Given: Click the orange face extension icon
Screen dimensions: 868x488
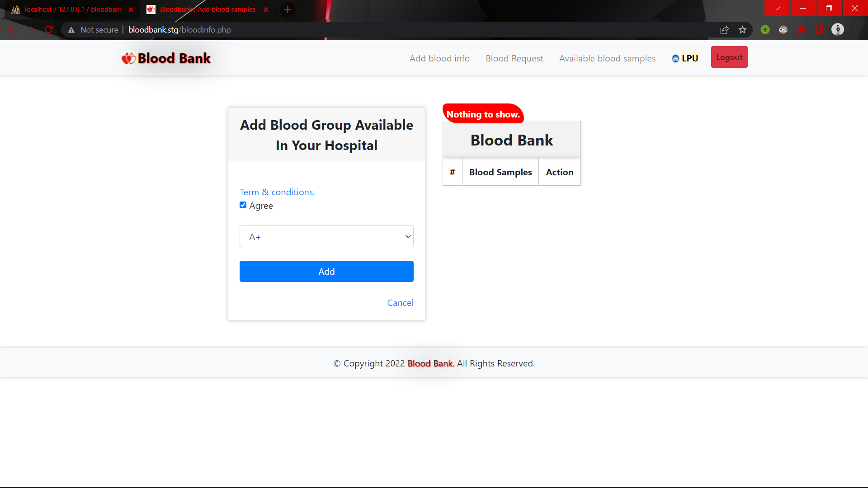Looking at the screenshot, I should (x=783, y=30).
